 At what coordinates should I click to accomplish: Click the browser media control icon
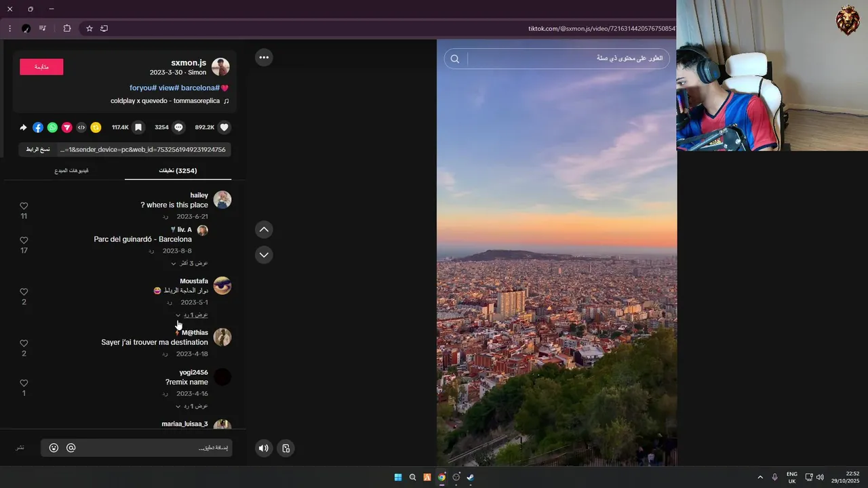(x=43, y=28)
